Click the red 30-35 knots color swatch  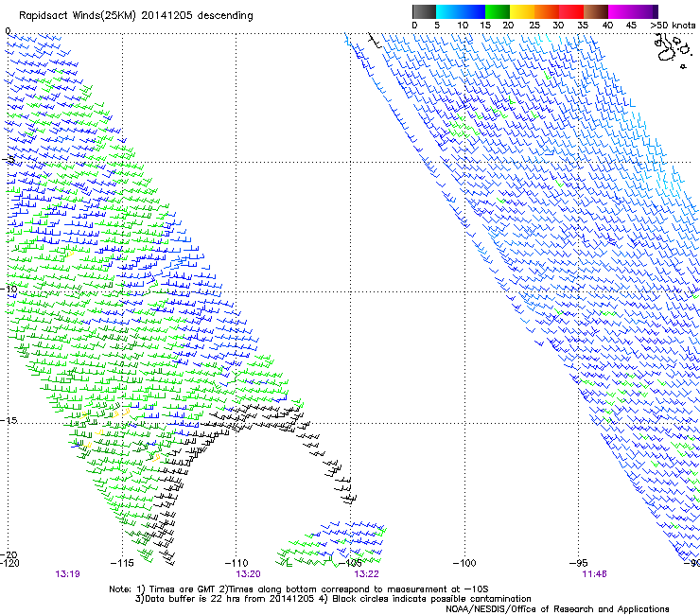pos(571,11)
